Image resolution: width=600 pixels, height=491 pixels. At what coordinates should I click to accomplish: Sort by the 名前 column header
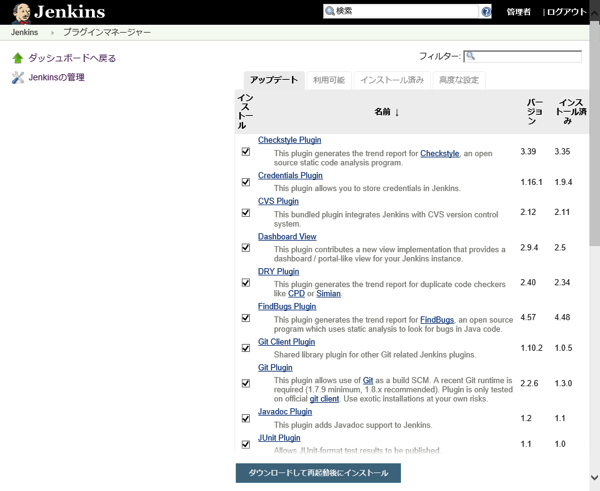(x=386, y=112)
